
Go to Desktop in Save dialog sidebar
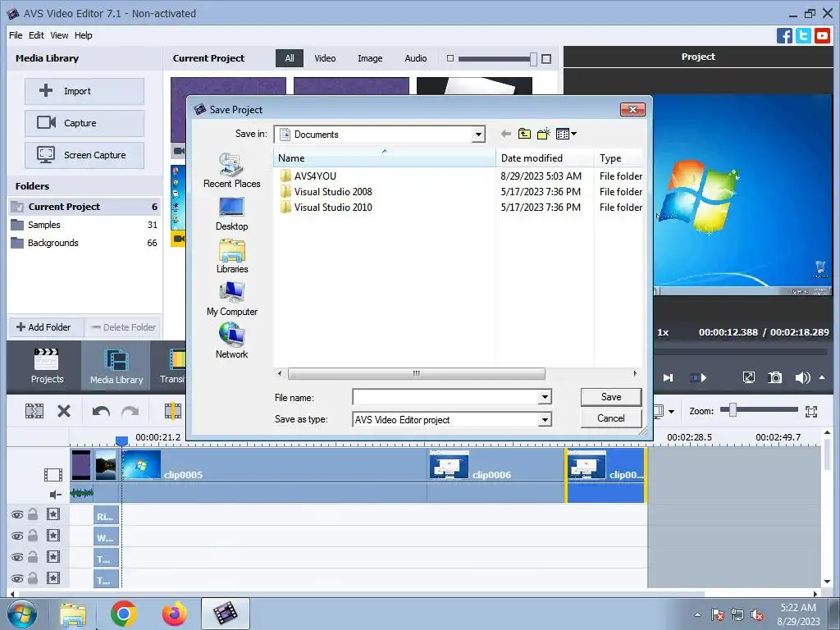pyautogui.click(x=232, y=214)
